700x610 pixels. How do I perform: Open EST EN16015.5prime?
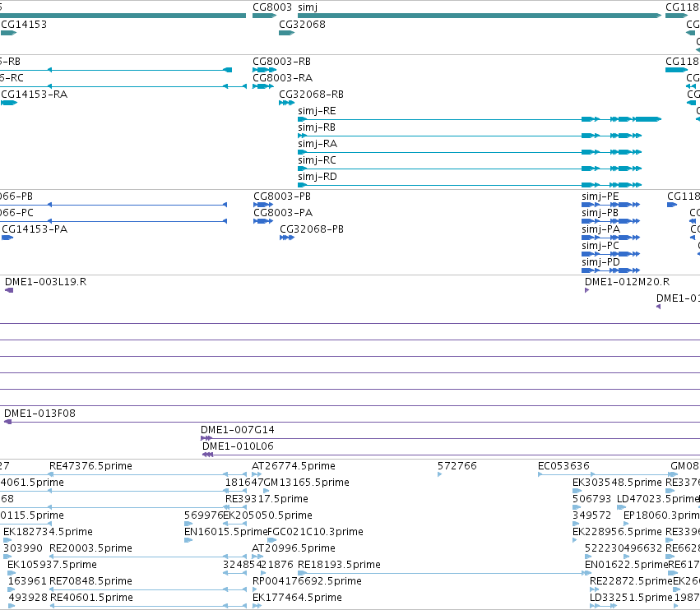point(225,533)
